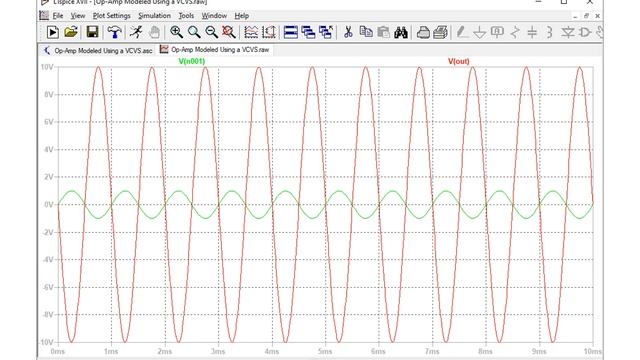Minimize the inner plot document window
The height and width of the screenshot is (360, 640).
pos(575,16)
